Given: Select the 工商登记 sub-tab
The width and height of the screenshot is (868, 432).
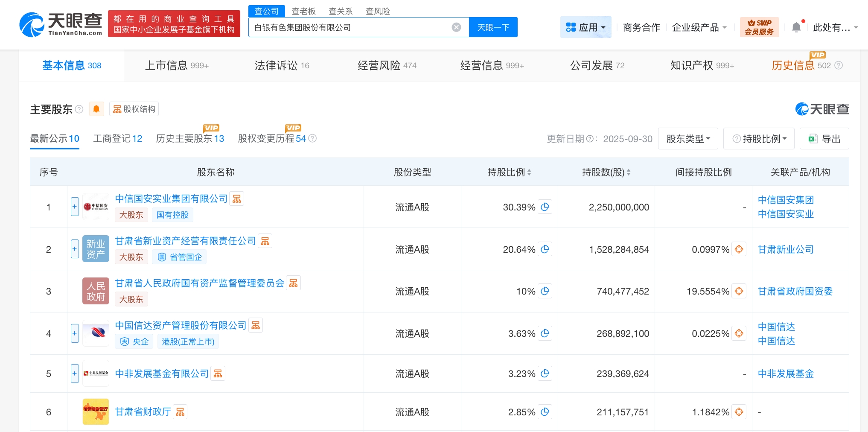Looking at the screenshot, I should pyautogui.click(x=117, y=139).
